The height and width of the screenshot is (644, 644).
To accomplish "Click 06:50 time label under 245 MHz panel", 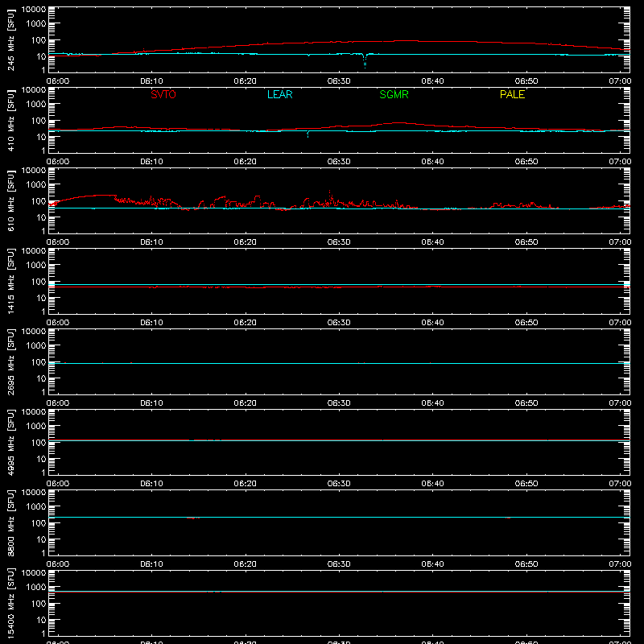I will [526, 81].
